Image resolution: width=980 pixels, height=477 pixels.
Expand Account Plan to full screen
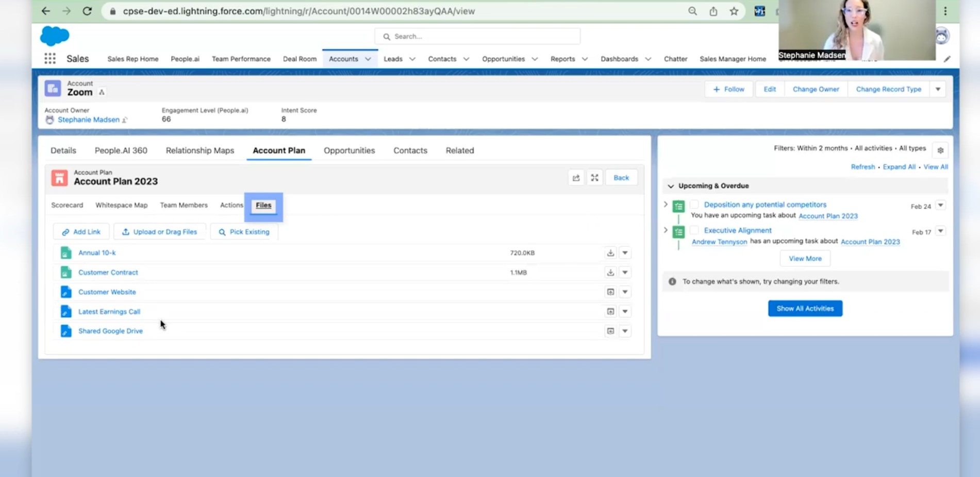point(594,178)
